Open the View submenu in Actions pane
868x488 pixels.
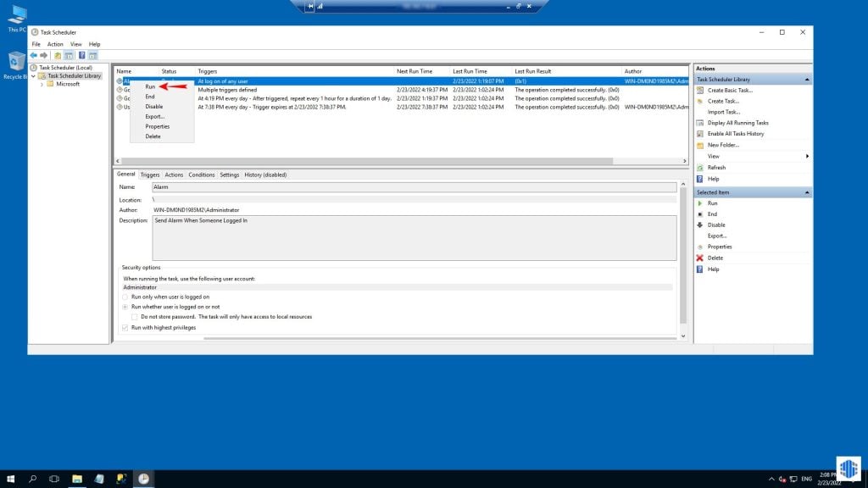click(x=713, y=156)
